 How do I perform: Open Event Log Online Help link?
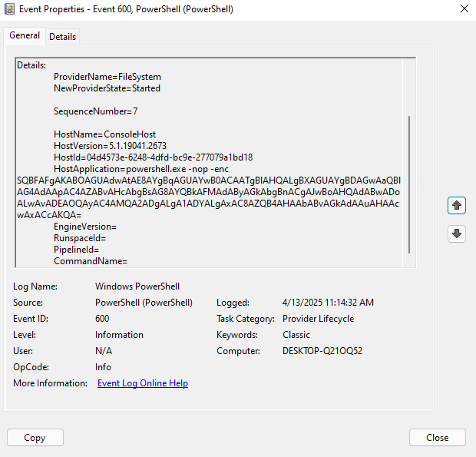[x=143, y=383]
